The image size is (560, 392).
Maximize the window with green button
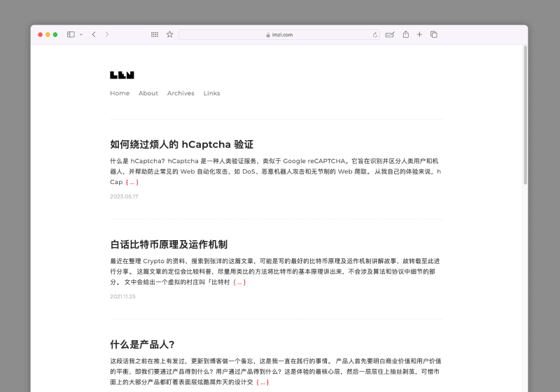coord(55,34)
